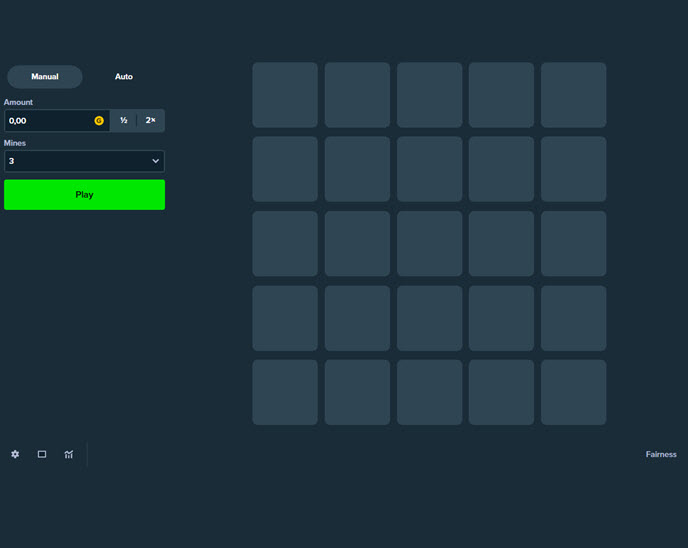688x548 pixels.
Task: Double the bet with 2× button
Action: [151, 121]
